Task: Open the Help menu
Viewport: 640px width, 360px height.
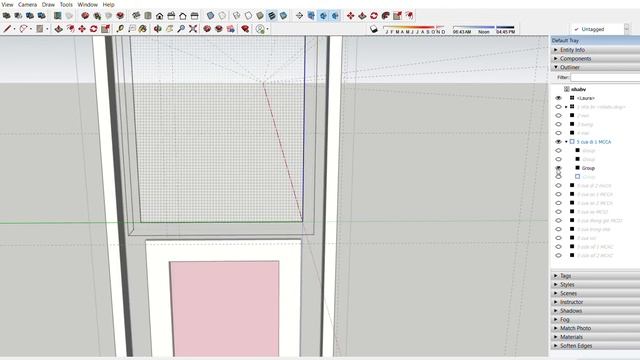Action: (108, 4)
